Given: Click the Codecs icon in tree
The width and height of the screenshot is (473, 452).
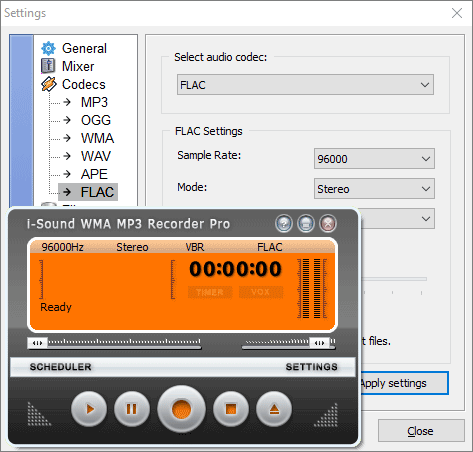Looking at the screenshot, I should coord(49,84).
